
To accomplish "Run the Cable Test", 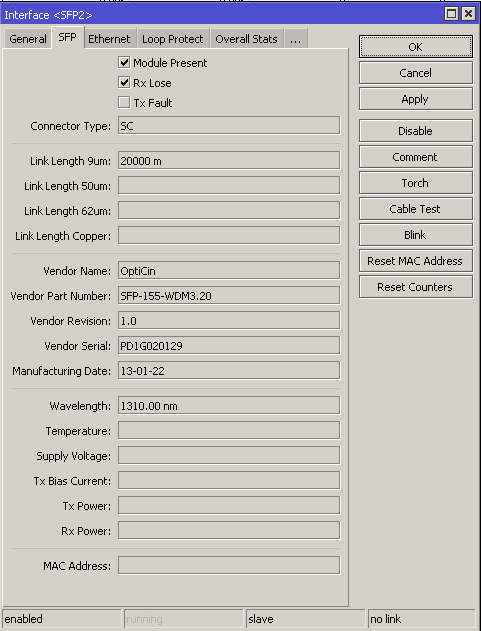I will [x=416, y=209].
